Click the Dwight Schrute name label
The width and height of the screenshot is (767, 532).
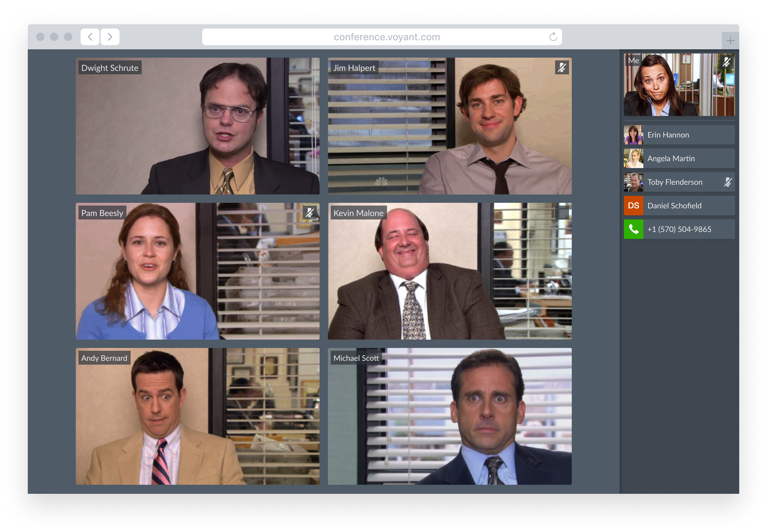tap(110, 68)
